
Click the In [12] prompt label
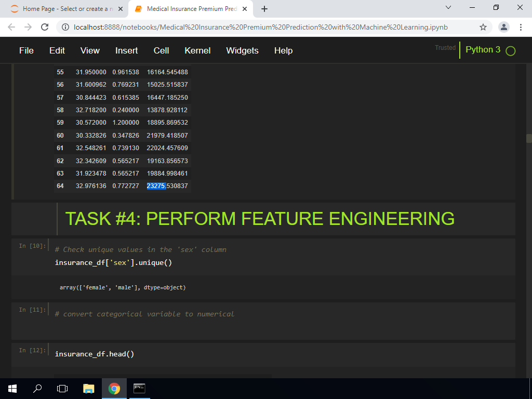[32, 350]
